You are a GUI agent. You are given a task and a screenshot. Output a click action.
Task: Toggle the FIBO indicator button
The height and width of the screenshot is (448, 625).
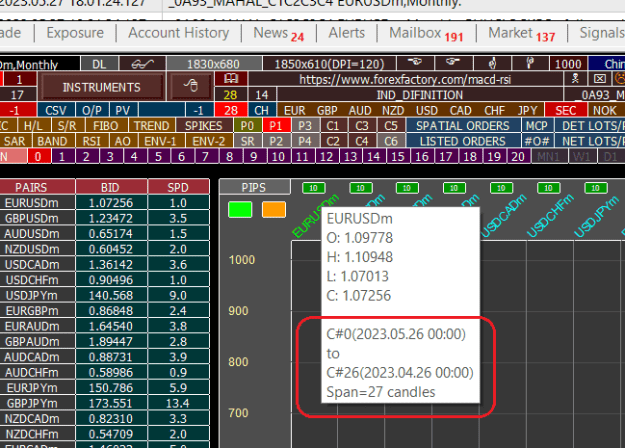click(106, 126)
